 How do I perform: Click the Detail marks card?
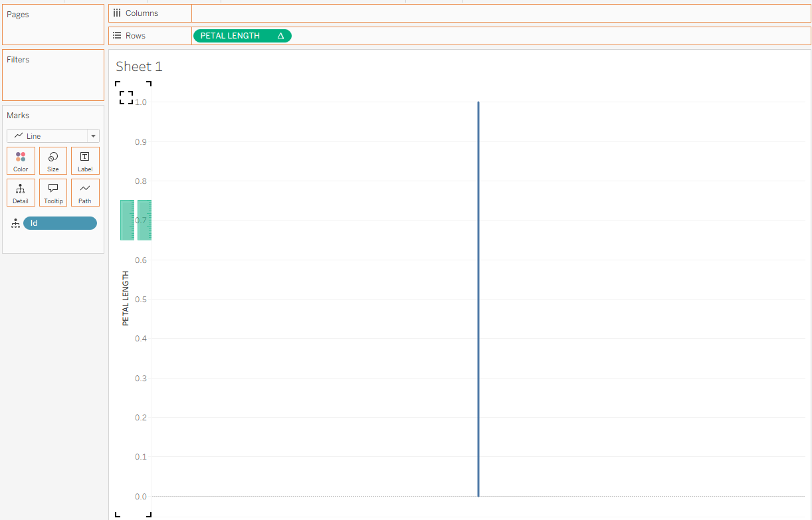(21, 193)
